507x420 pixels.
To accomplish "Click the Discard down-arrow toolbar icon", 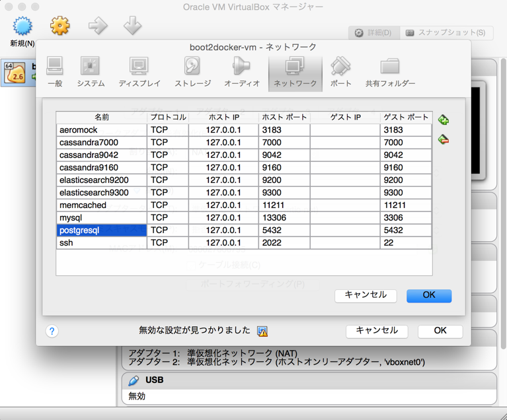I will [133, 26].
